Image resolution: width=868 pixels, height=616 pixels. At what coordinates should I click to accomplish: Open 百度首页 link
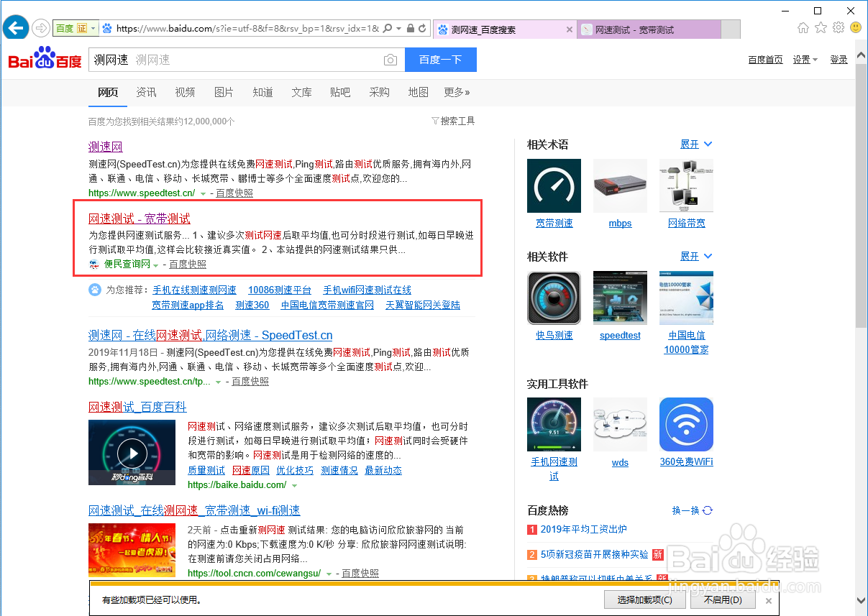pos(765,60)
